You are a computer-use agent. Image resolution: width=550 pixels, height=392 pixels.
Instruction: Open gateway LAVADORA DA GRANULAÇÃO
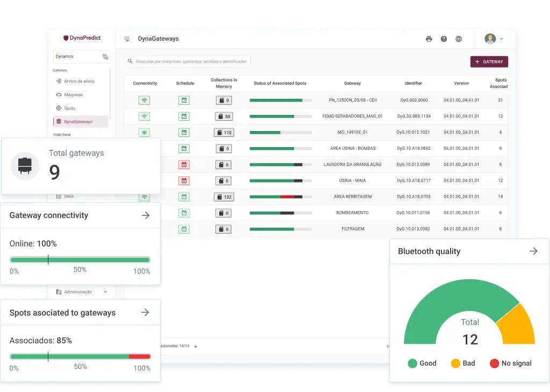click(352, 164)
